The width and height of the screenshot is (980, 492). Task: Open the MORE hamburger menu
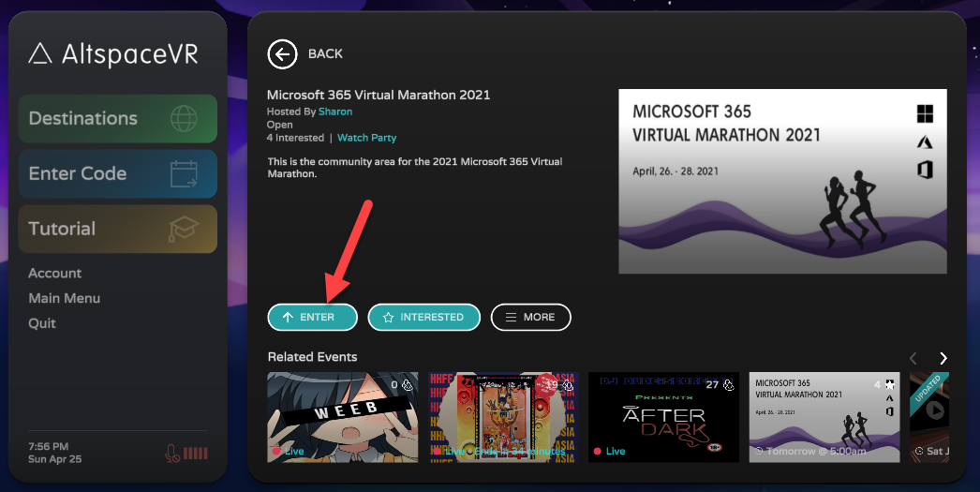[x=530, y=317]
